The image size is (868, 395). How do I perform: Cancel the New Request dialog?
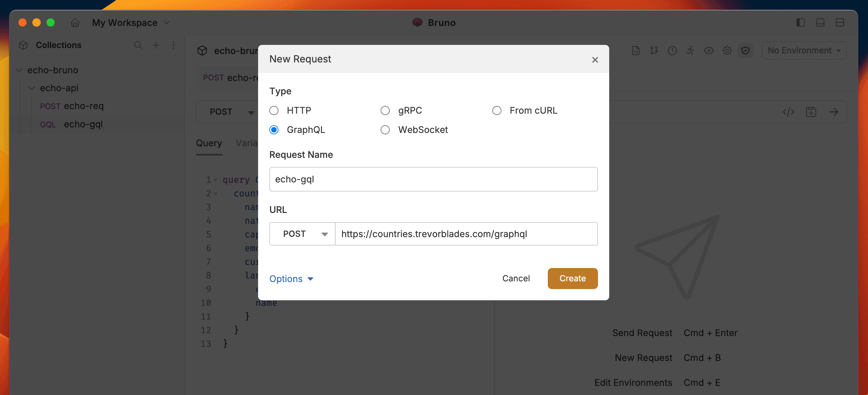(516, 278)
